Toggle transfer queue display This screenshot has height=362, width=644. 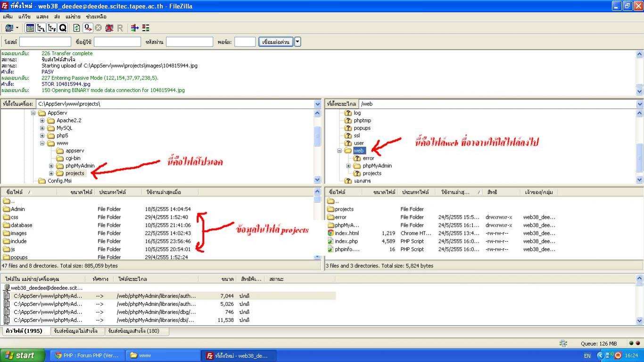pyautogui.click(x=63, y=28)
